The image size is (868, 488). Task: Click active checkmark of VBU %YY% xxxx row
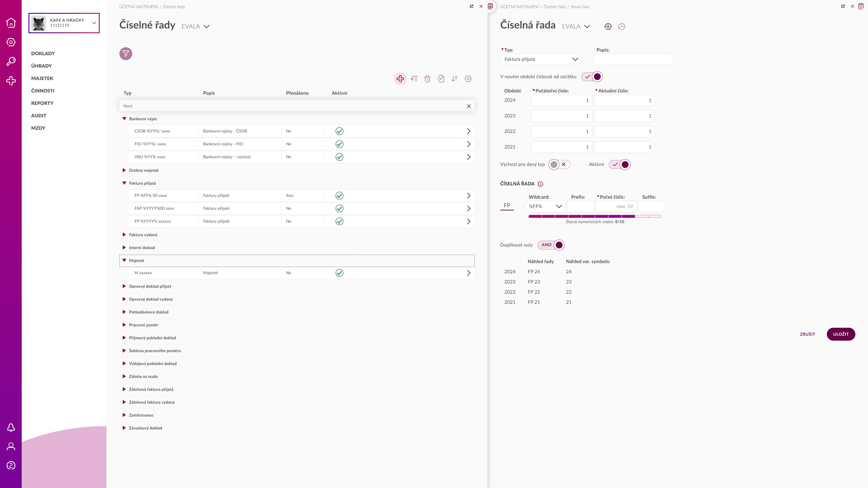(x=339, y=157)
